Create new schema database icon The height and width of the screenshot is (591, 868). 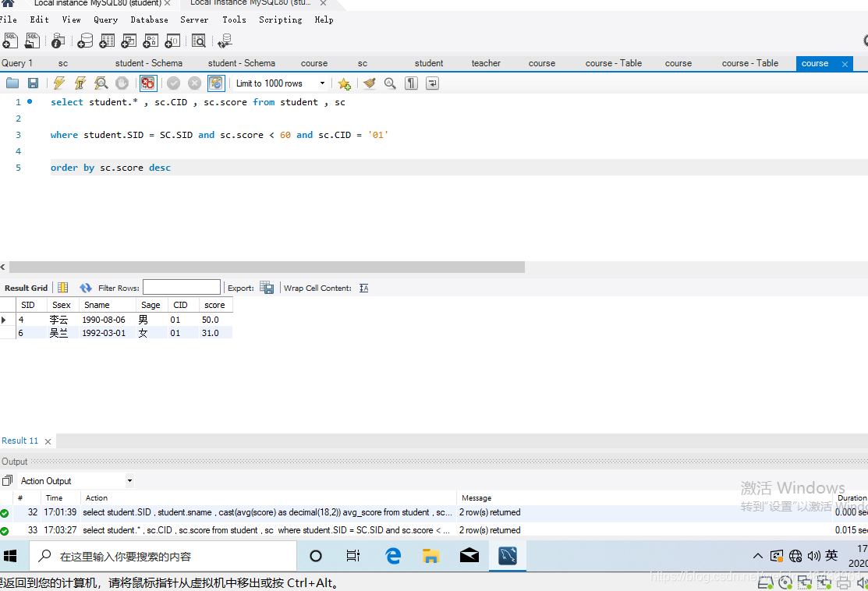(x=85, y=41)
